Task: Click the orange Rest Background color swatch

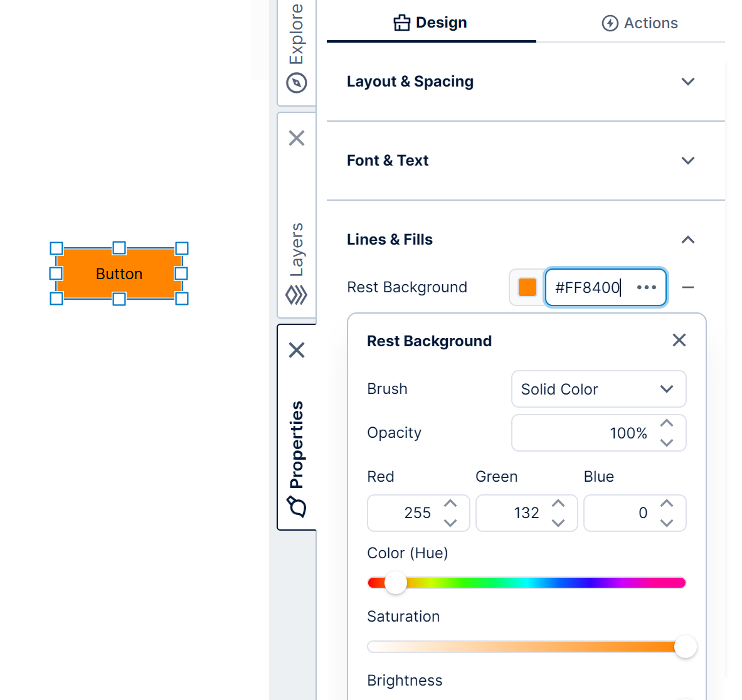Action: (527, 287)
